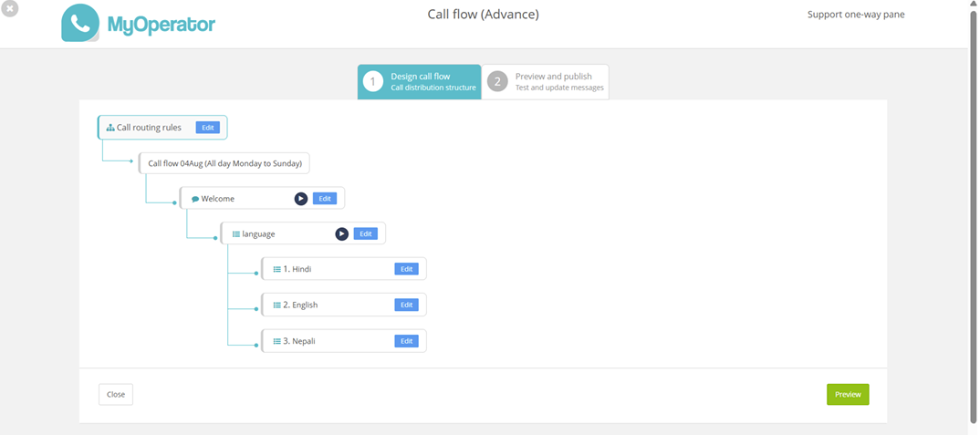Play the language menu audio

coord(341,234)
